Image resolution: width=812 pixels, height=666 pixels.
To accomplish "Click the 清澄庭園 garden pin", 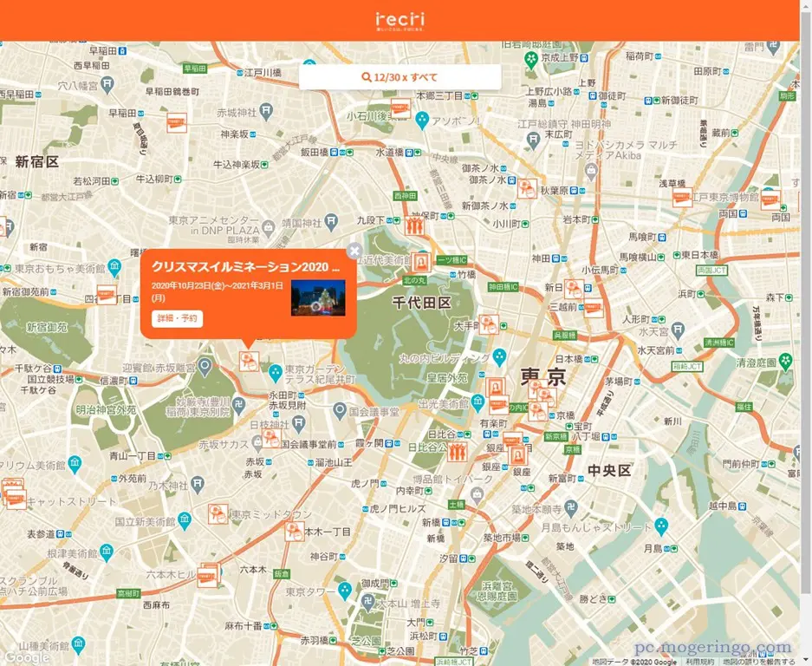I will (x=786, y=362).
